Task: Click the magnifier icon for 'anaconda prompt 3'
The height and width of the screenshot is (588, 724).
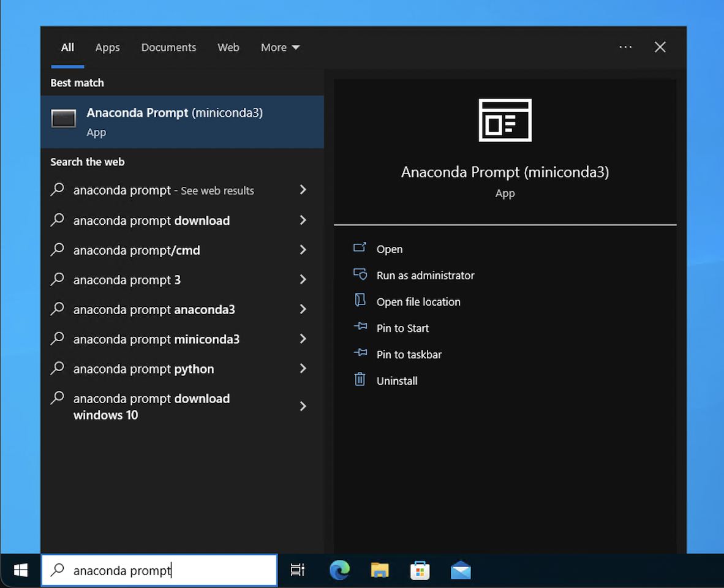Action: (x=57, y=279)
